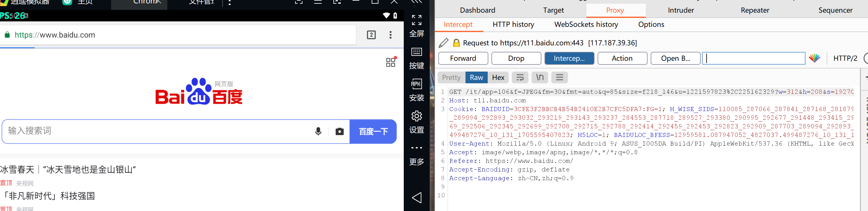Switch editor to Pretty view
Viewport: 868px width, 211px height.
click(x=451, y=77)
